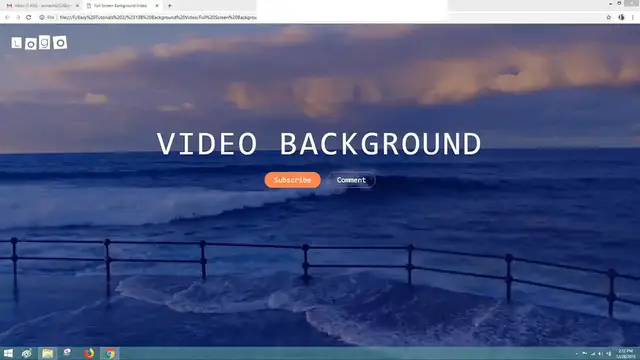Go back using browser back arrow
The height and width of the screenshot is (360, 640).
[7, 18]
